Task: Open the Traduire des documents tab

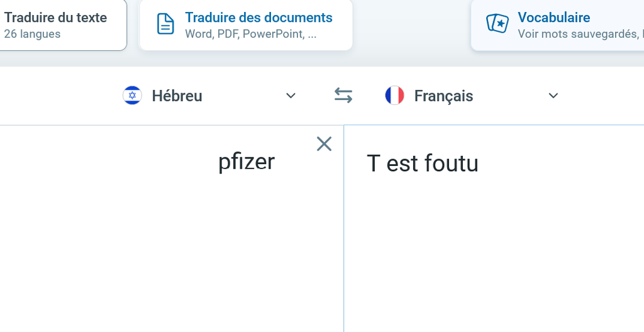Action: pyautogui.click(x=258, y=18)
